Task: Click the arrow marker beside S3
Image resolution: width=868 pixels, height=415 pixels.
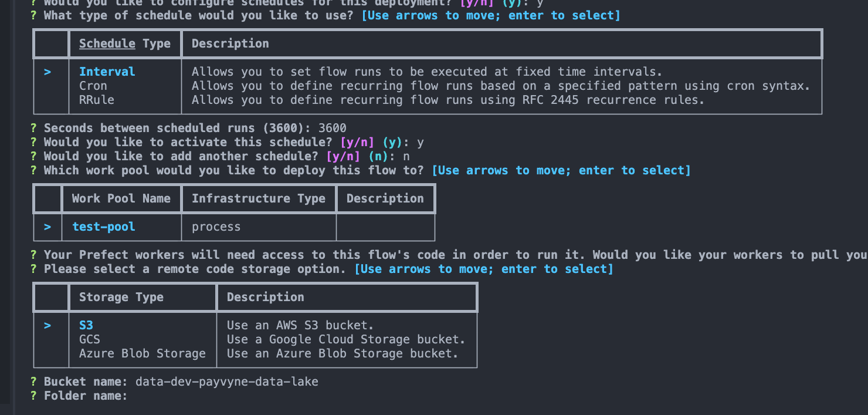Action: [x=48, y=325]
